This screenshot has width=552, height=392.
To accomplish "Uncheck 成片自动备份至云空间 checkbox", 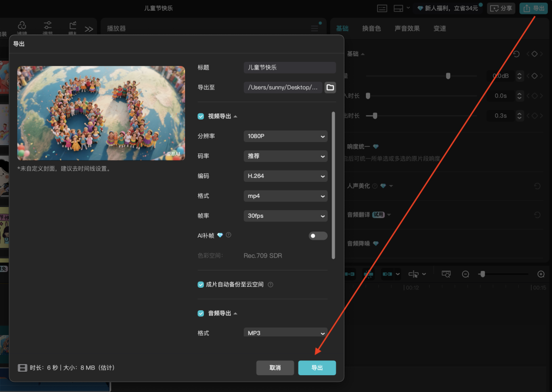I will coord(201,285).
